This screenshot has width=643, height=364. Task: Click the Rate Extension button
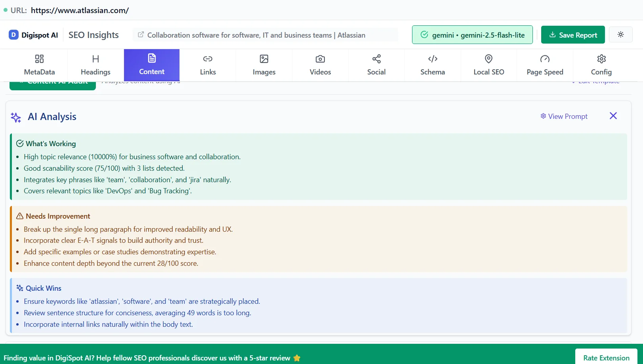[606, 357]
